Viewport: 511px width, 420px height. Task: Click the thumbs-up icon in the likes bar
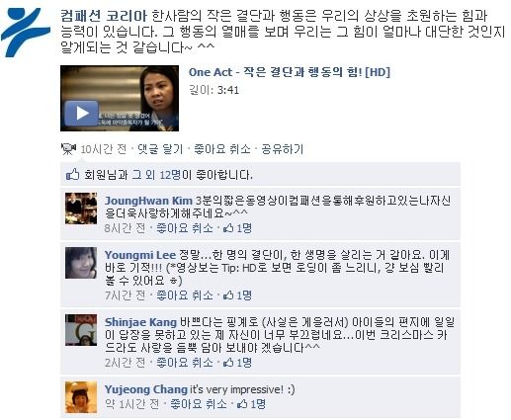pos(73,174)
